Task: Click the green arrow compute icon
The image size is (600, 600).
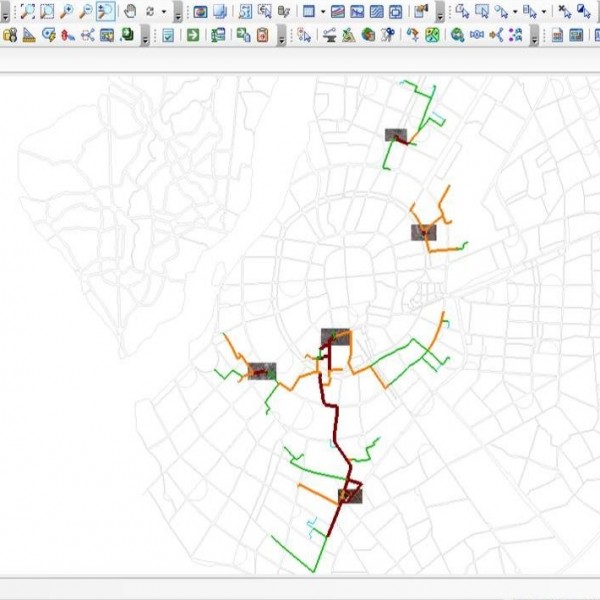Action: pos(192,35)
